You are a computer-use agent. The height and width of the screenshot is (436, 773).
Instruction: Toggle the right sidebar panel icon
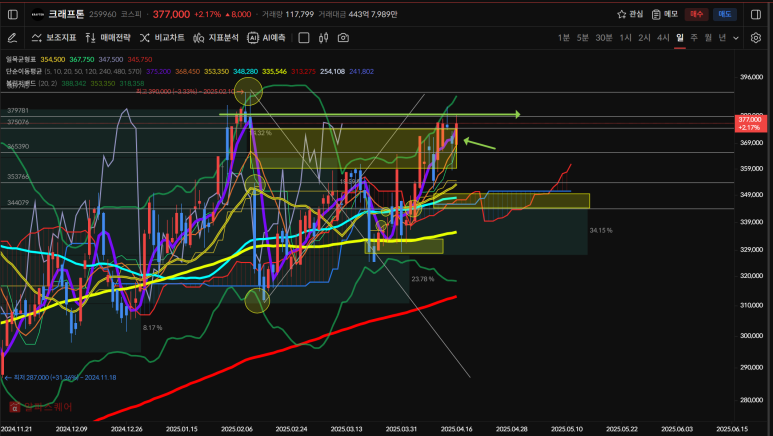(756, 14)
